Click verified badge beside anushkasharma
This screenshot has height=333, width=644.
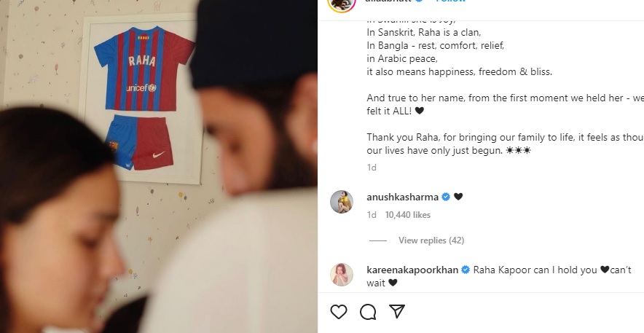point(446,197)
